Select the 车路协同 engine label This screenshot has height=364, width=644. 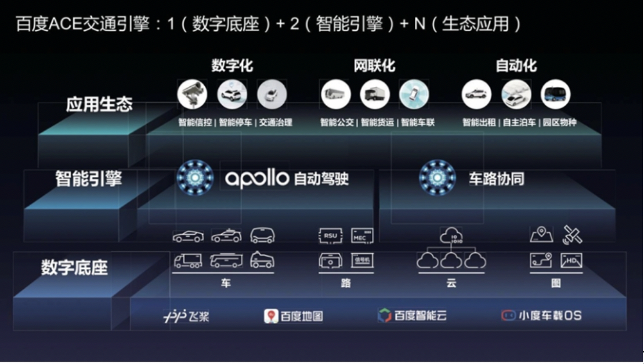point(497,179)
